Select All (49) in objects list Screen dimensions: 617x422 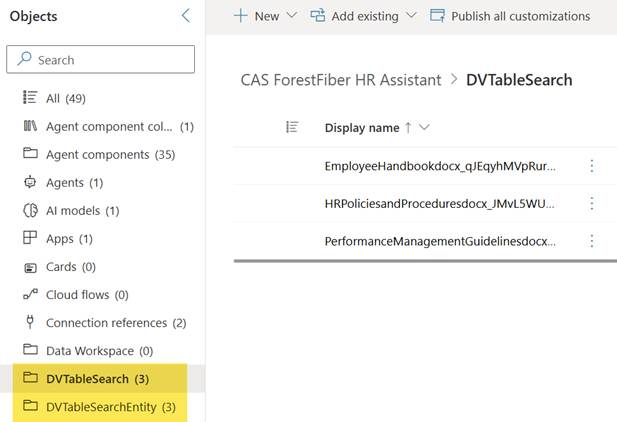pos(64,98)
